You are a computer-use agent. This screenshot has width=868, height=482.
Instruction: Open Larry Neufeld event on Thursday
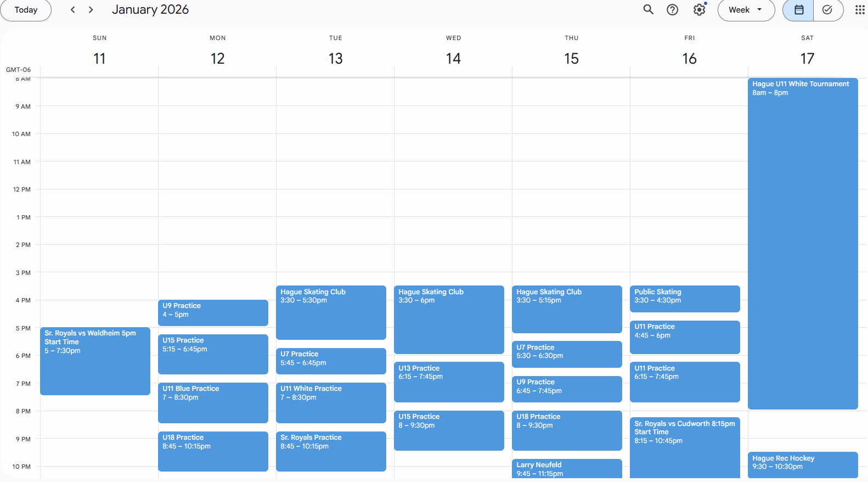tap(566, 468)
